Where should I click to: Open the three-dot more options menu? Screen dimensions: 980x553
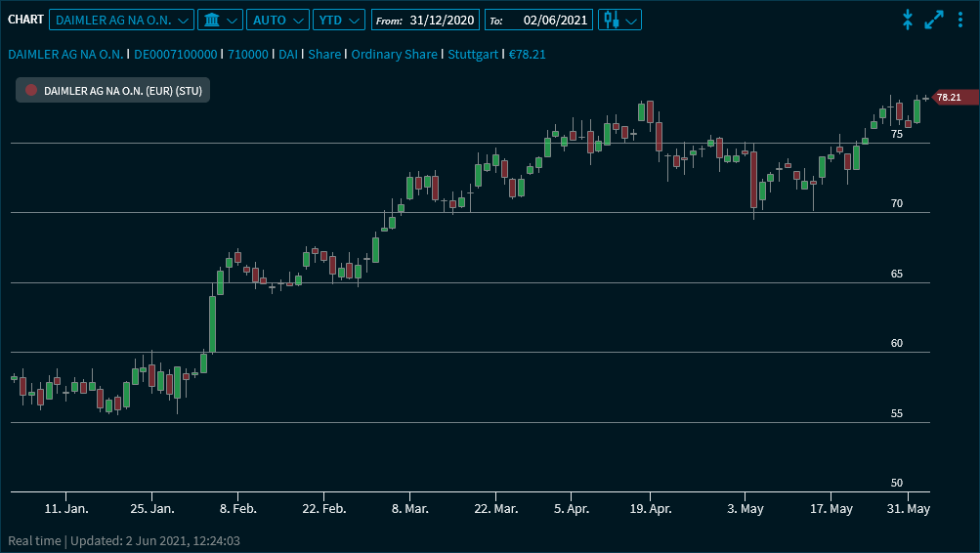pos(960,20)
